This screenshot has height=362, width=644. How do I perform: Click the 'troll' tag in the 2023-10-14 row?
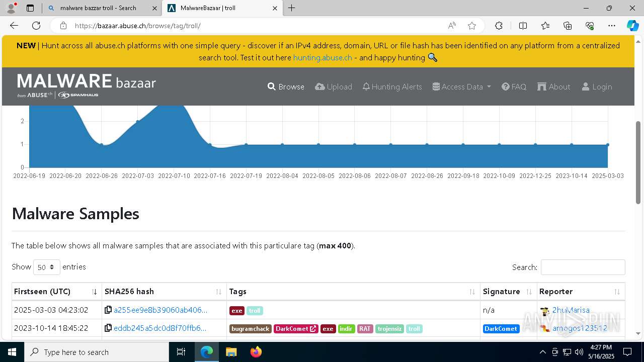point(414,329)
